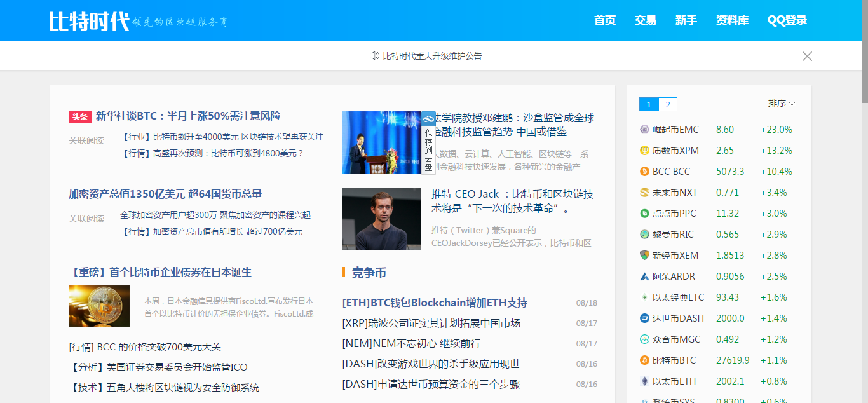The height and width of the screenshot is (403, 868).
Task: Go to the 资料库 menu item
Action: click(x=732, y=20)
